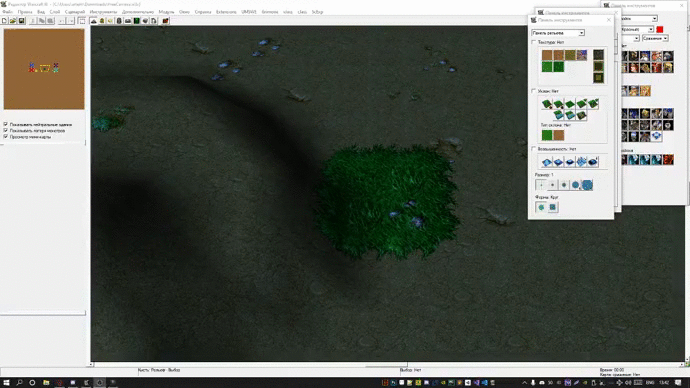Open the Модуль menu
Image resolution: width=690 pixels, height=388 pixels.
click(x=166, y=12)
